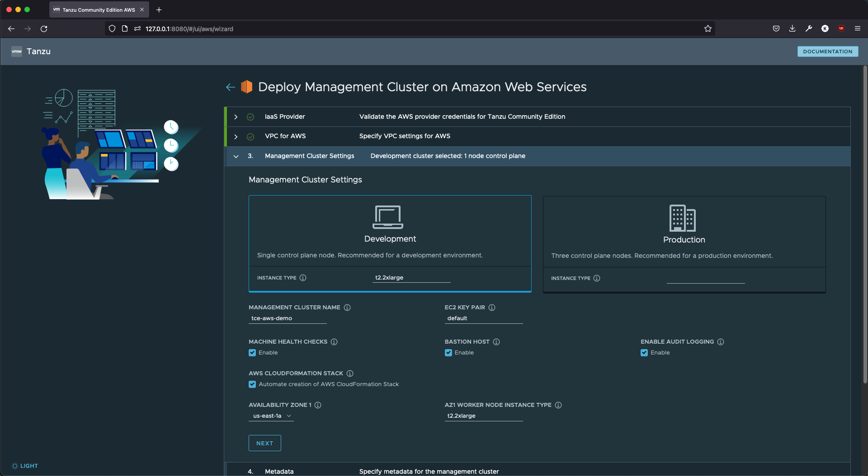This screenshot has height=476, width=868.
Task: Show info for EC2 Key Pair
Action: (x=492, y=308)
